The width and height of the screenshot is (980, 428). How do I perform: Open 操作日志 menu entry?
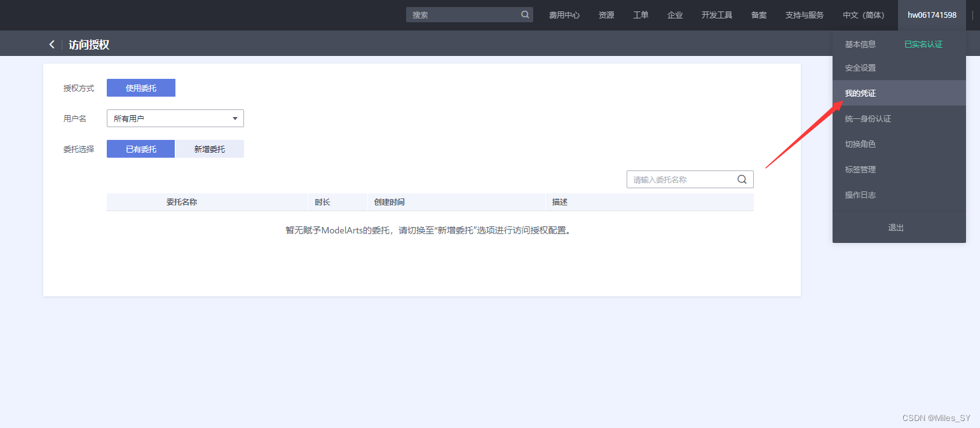[899, 195]
